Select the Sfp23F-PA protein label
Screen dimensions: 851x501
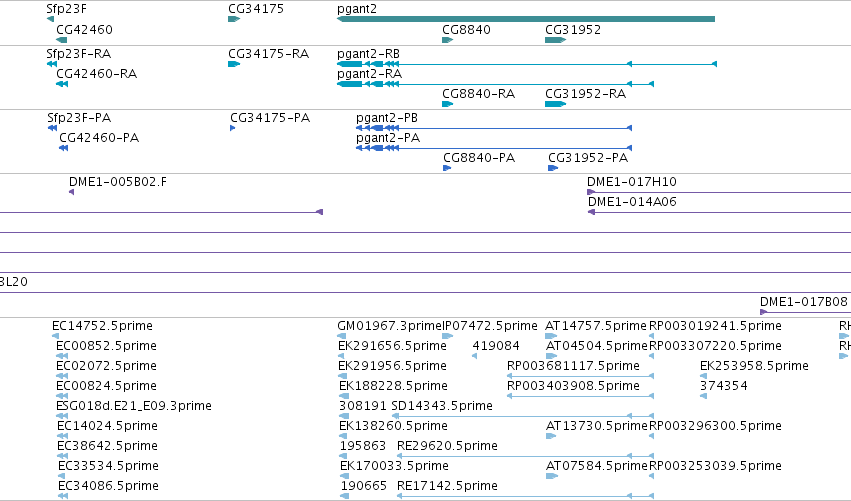click(79, 118)
